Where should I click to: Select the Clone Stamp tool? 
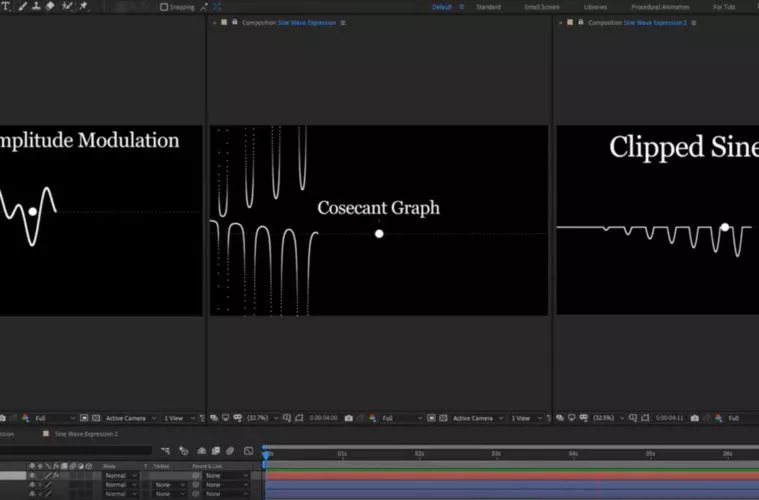[36, 6]
